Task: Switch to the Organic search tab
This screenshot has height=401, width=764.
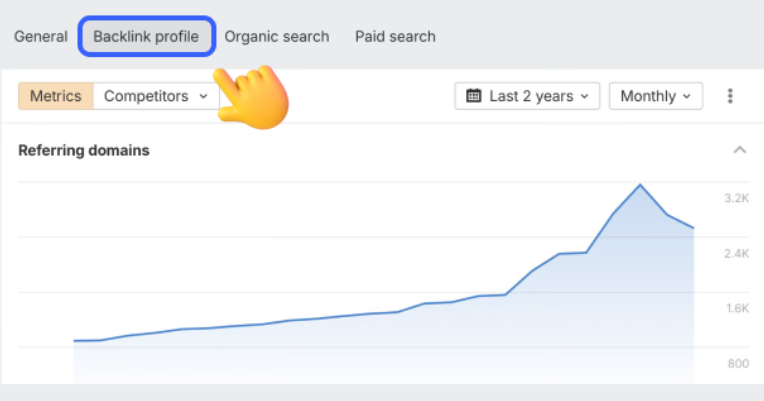Action: (276, 37)
